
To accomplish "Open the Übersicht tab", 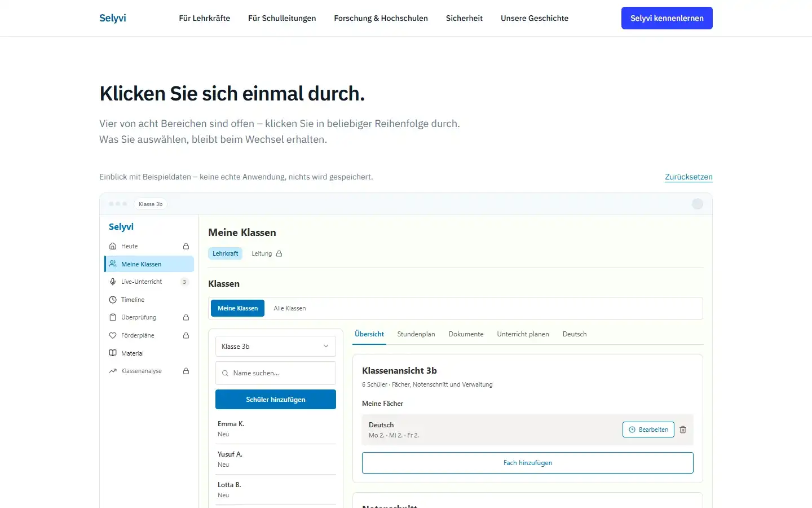I will click(369, 334).
